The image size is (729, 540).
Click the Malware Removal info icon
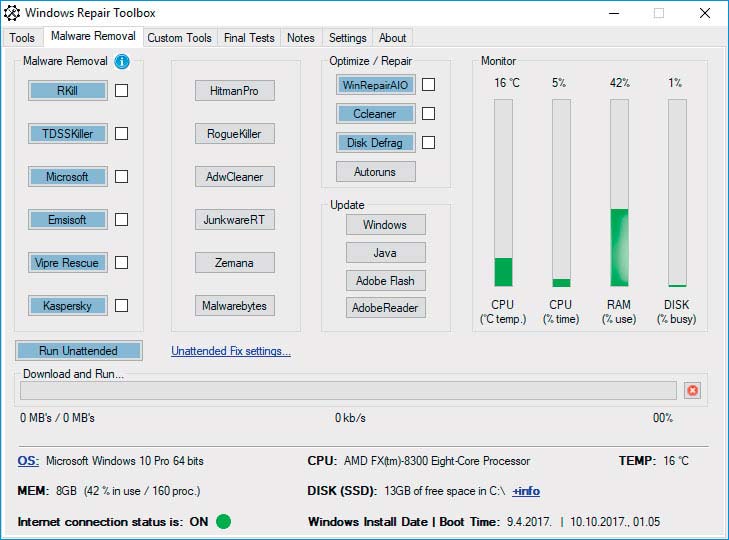coord(122,61)
